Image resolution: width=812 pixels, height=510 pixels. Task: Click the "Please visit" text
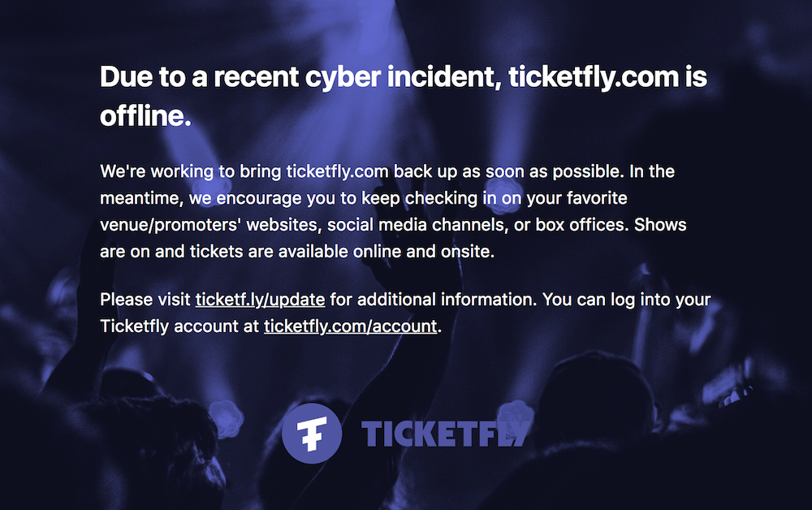click(x=145, y=300)
